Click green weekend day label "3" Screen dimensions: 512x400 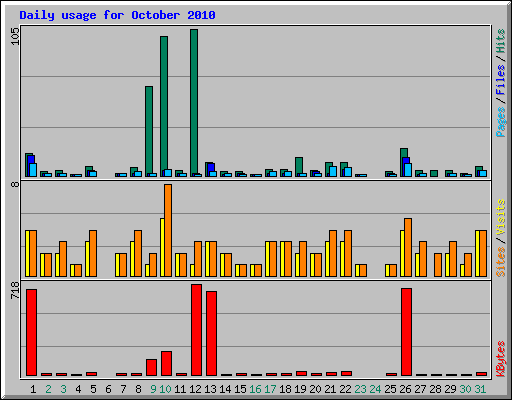[x=63, y=389]
